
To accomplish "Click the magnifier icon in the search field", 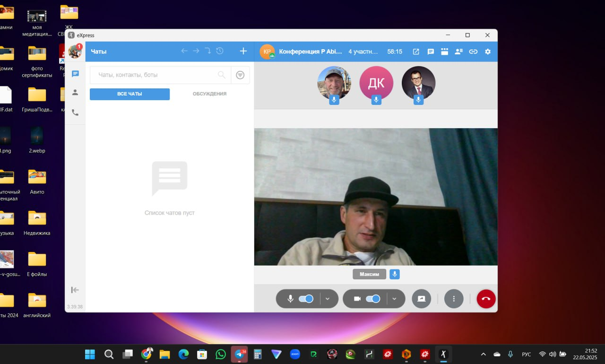I will (x=222, y=75).
